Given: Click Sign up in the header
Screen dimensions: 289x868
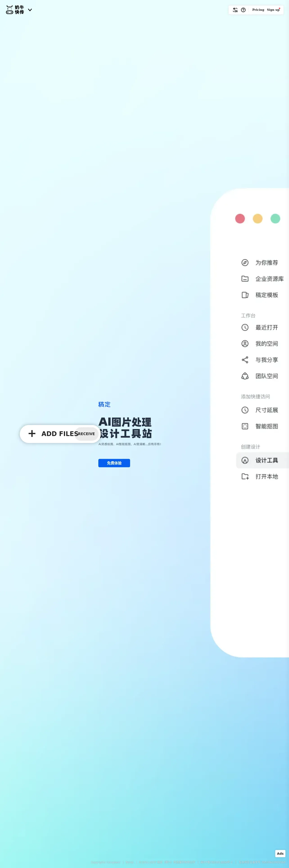Looking at the screenshot, I should [273, 10].
